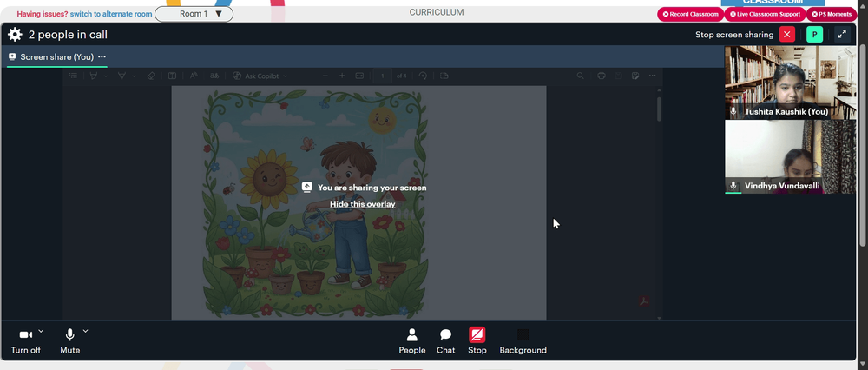The image size is (868, 370).
Task: Click Hide this overlay link
Action: pos(363,204)
